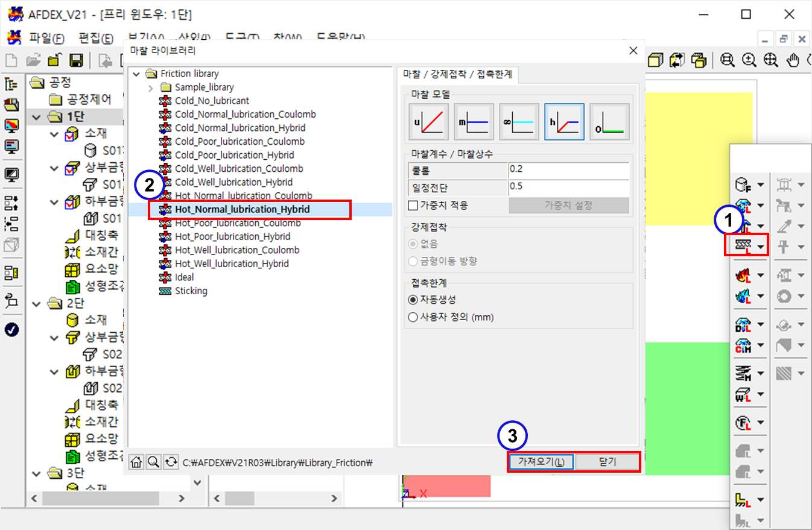The height and width of the screenshot is (530, 812).
Task: Choose the hybrid friction model icon
Action: (564, 122)
